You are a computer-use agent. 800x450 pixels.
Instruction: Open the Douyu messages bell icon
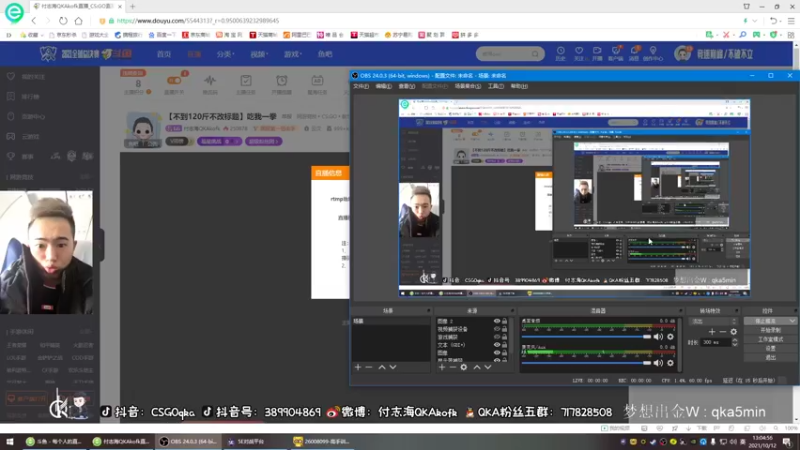click(x=634, y=53)
